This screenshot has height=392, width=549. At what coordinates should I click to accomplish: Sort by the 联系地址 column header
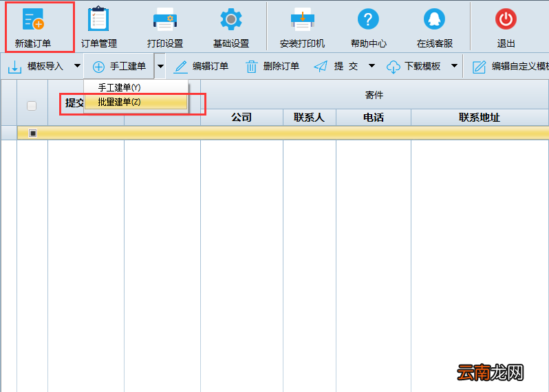pos(480,117)
